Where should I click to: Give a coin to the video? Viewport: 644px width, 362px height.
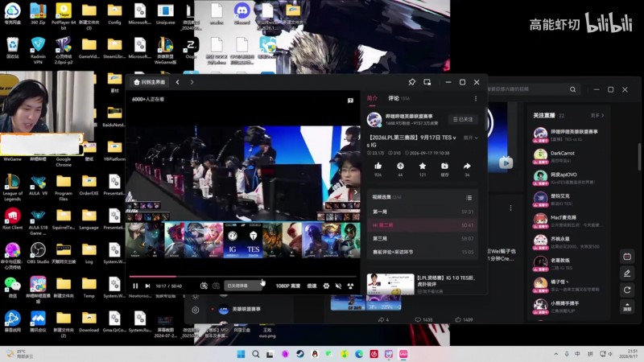400,167
